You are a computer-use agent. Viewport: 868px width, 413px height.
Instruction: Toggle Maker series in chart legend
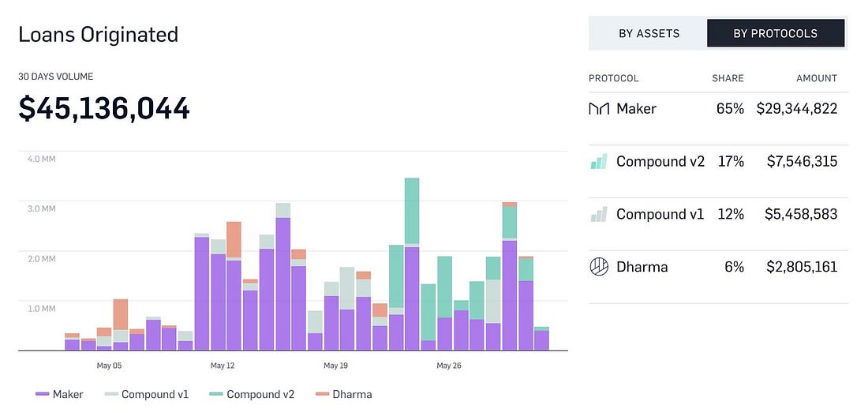[x=59, y=394]
